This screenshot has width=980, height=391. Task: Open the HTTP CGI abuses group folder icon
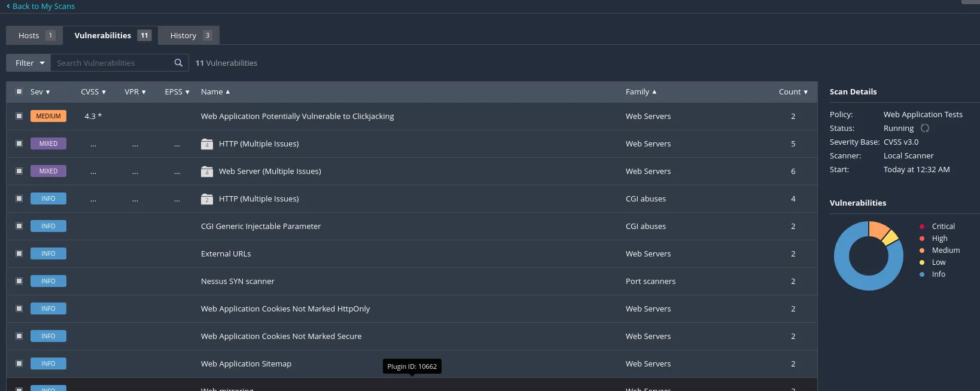coord(207,198)
